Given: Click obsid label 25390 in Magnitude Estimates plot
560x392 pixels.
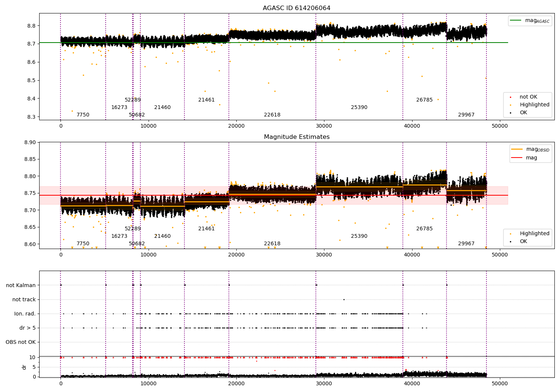Looking at the screenshot, I should pos(359,236).
